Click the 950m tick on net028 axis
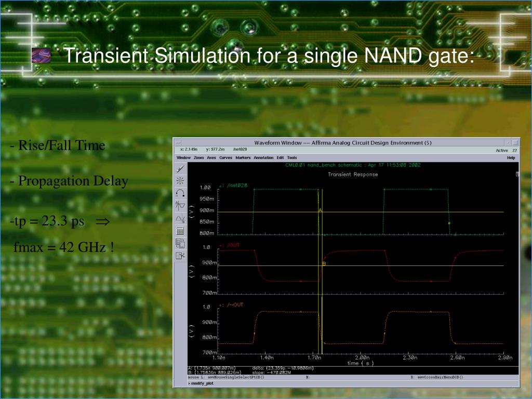Image resolution: width=532 pixels, height=399 pixels. 207,199
